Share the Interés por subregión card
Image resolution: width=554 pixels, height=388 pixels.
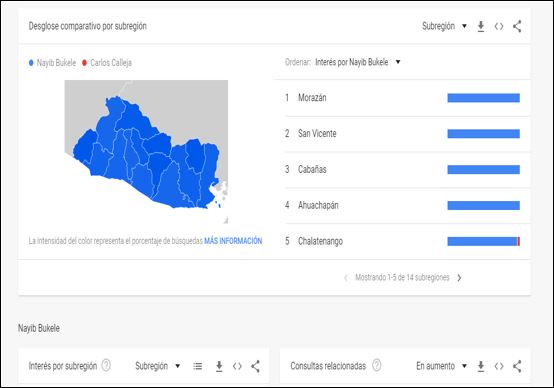(x=255, y=366)
